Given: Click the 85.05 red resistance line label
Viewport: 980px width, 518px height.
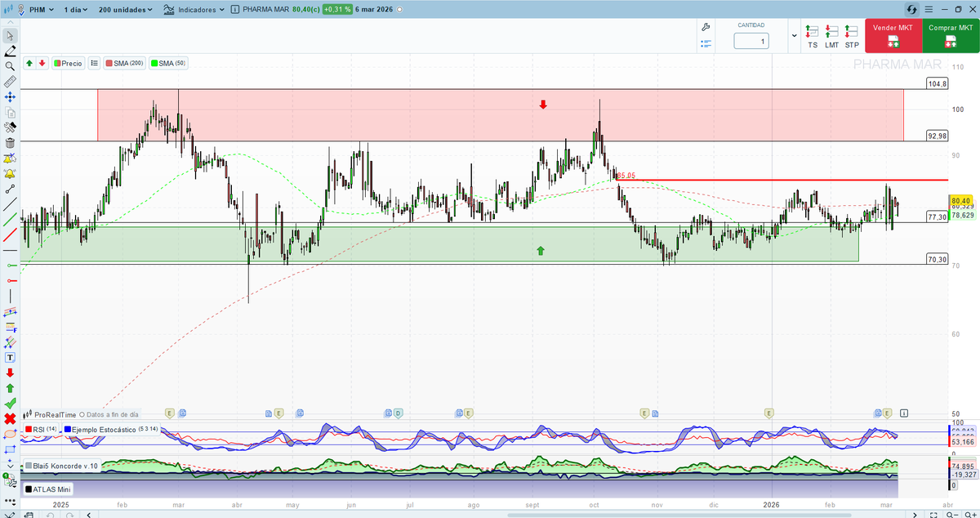Looking at the screenshot, I should pyautogui.click(x=627, y=176).
